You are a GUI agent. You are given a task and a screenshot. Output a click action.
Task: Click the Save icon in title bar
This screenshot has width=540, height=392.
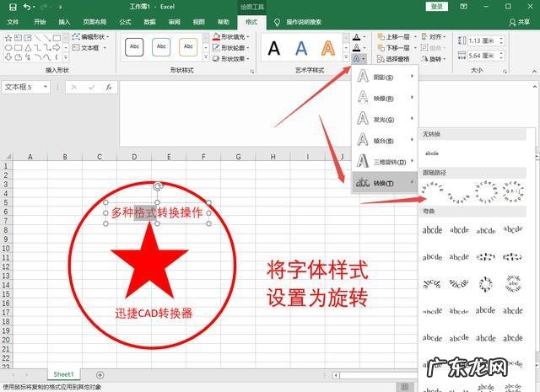coord(13,7)
